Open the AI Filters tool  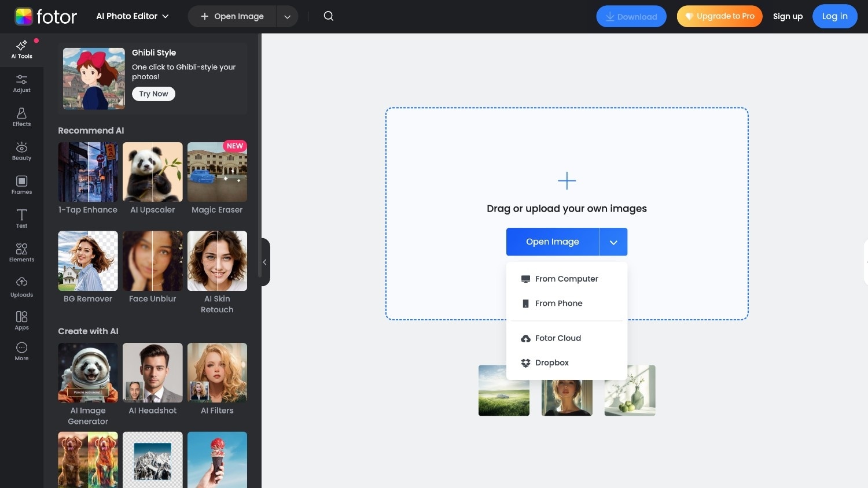pos(217,379)
